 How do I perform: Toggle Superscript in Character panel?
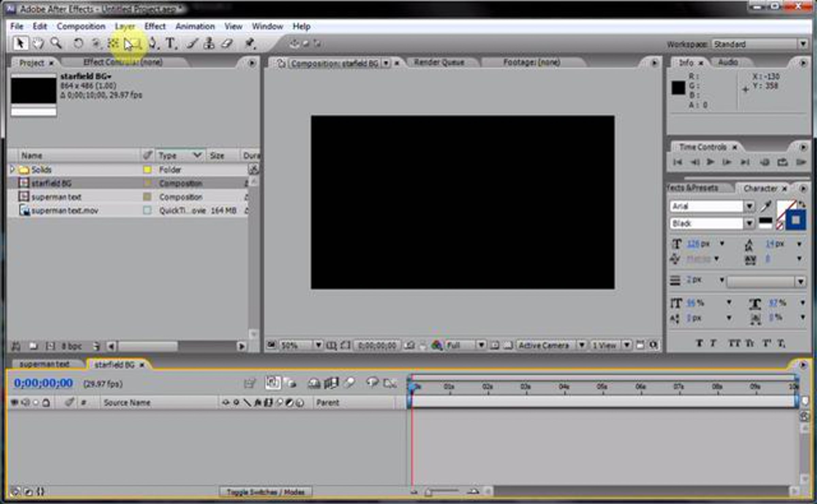pyautogui.click(x=766, y=343)
